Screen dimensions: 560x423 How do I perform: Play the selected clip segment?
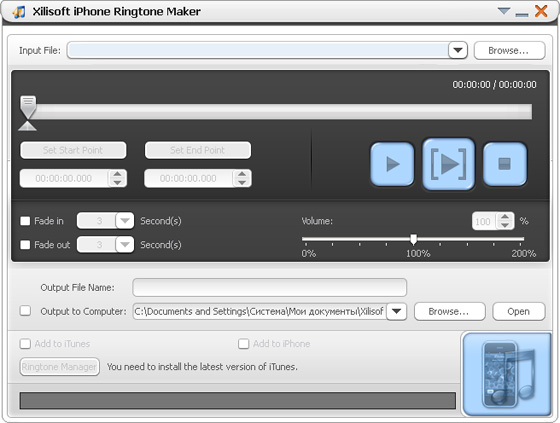448,164
